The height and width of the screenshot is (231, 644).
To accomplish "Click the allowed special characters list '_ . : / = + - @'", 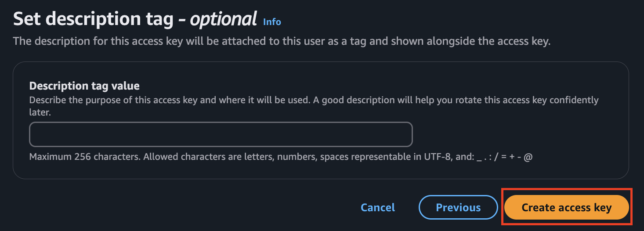I will click(x=505, y=157).
